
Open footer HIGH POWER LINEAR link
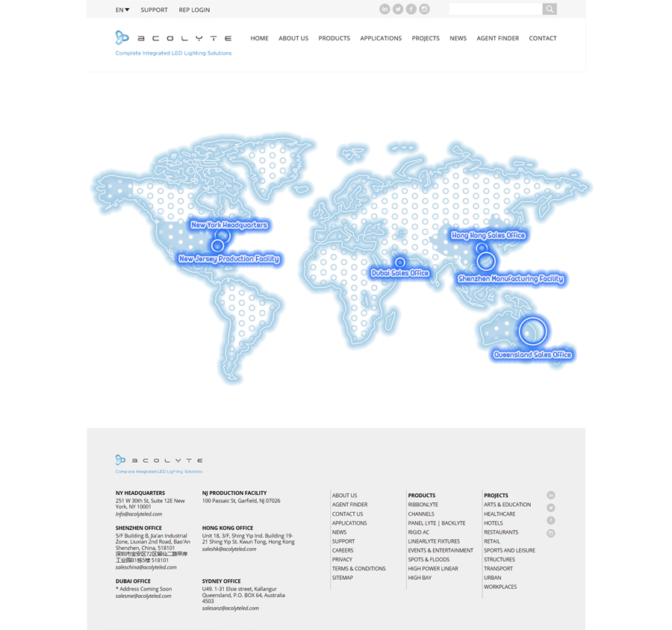(433, 568)
